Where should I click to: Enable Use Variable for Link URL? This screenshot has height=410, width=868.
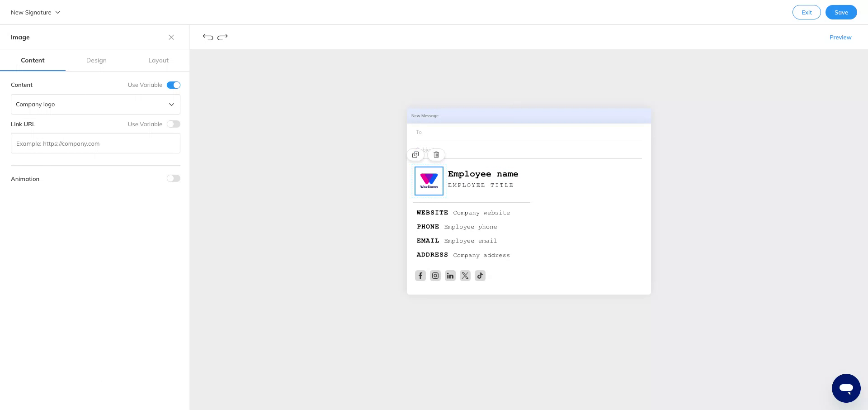173,124
